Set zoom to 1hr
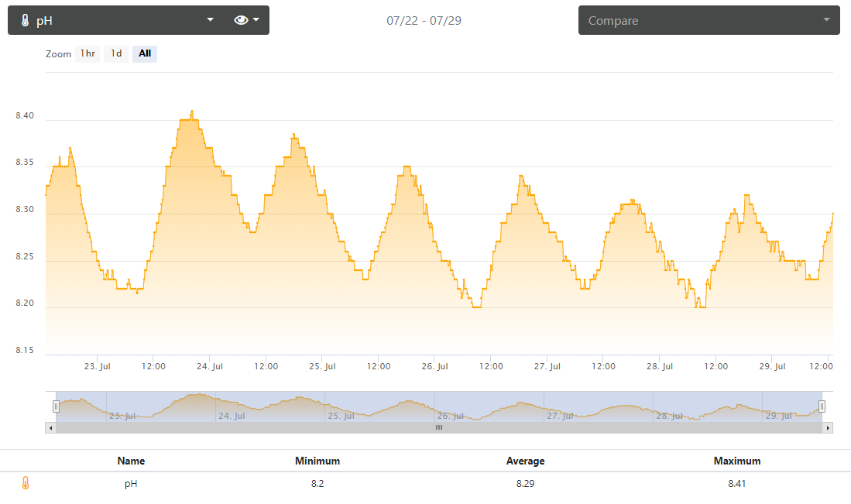Image resolution: width=851 pixels, height=504 pixels. click(88, 53)
